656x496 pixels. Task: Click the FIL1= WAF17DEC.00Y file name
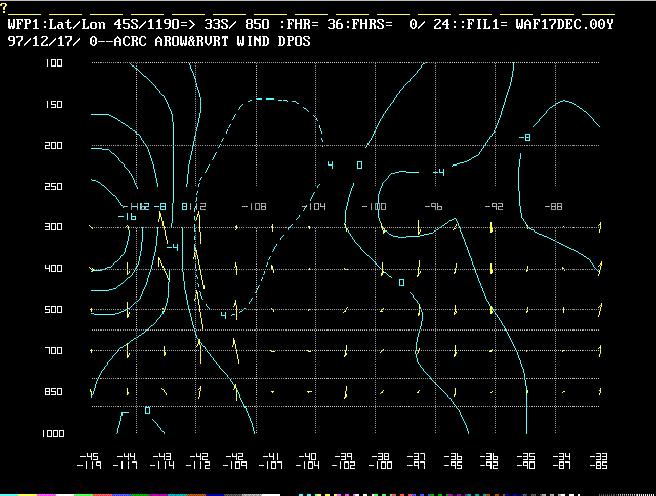pyautogui.click(x=540, y=24)
